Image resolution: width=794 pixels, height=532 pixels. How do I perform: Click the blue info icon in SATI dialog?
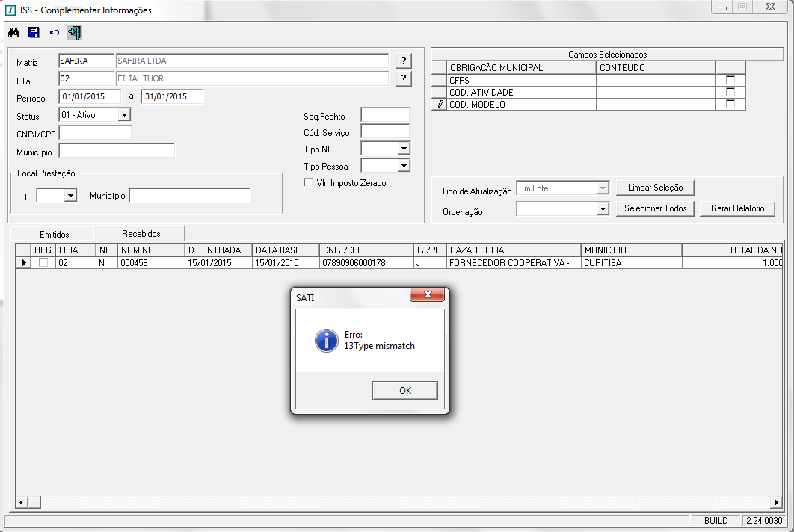point(327,341)
